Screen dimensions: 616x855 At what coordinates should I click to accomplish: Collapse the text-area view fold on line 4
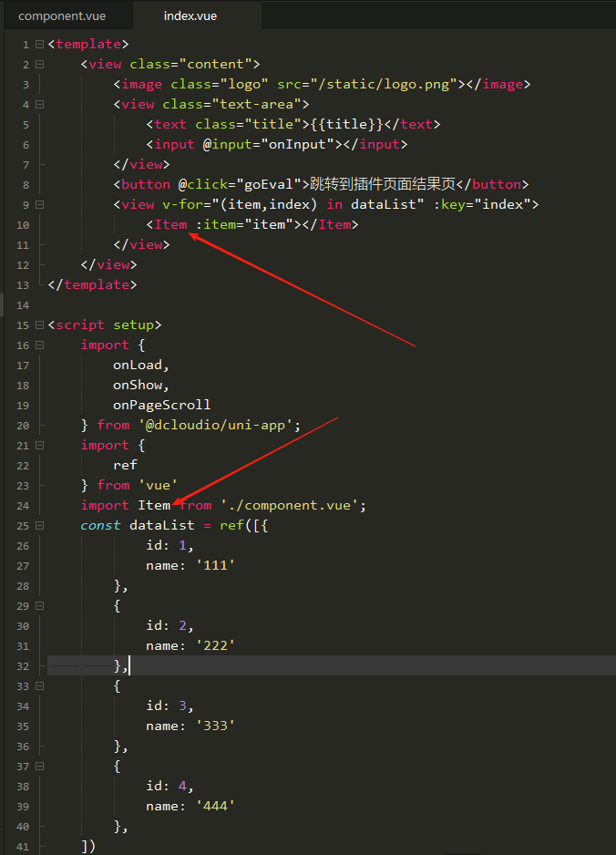[39, 104]
